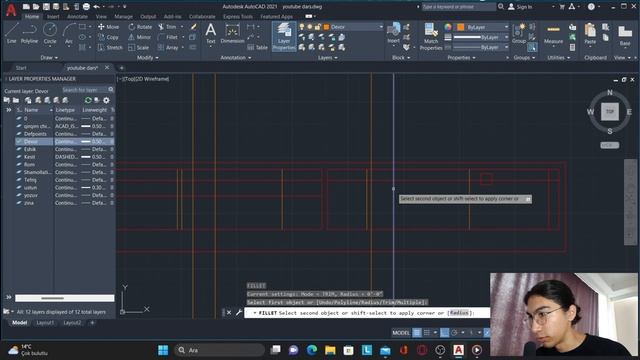Expand the Utilities panel dropdown
The image size is (640, 360).
(558, 58)
